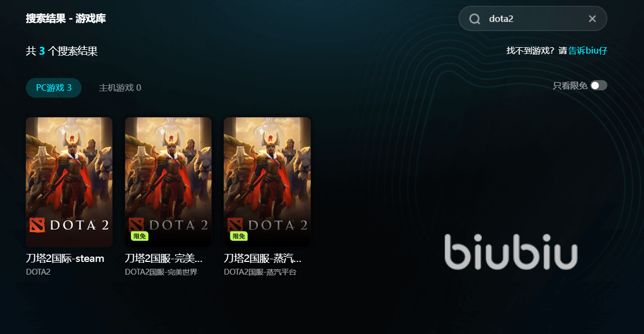Click the 限免 badge on 蒸汽平台 card
644x334 pixels.
pyautogui.click(x=238, y=236)
